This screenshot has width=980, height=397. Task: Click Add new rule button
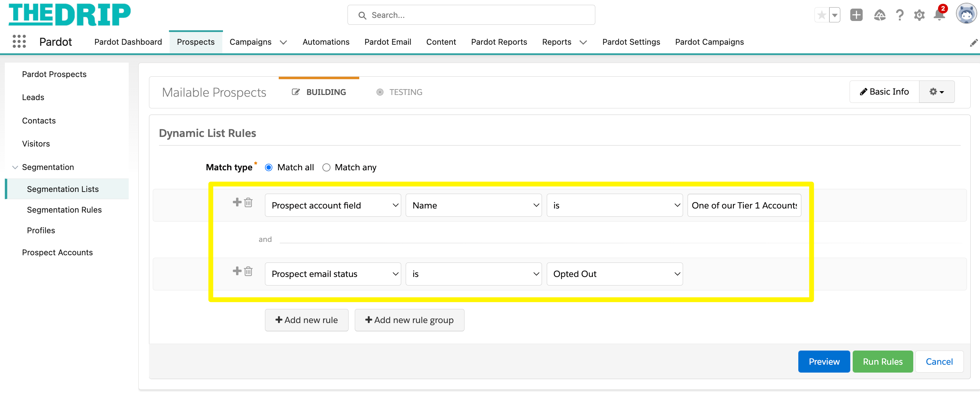click(x=307, y=320)
